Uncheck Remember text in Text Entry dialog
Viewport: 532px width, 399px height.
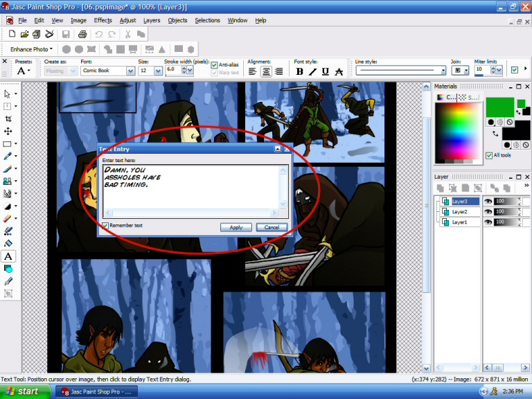(x=105, y=226)
